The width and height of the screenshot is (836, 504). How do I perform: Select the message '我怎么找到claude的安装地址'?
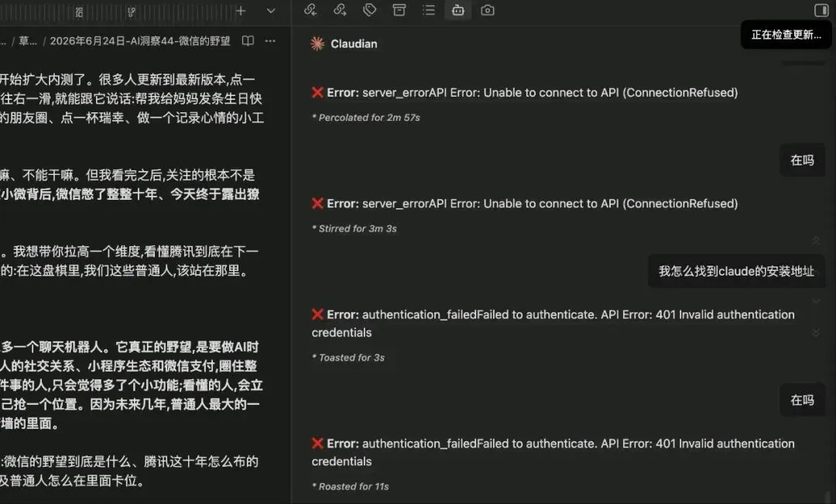click(x=736, y=272)
